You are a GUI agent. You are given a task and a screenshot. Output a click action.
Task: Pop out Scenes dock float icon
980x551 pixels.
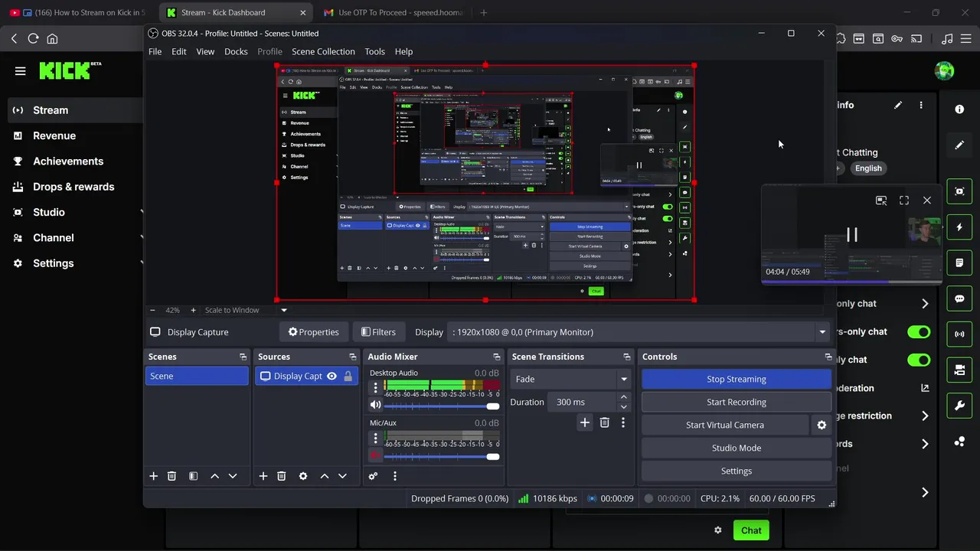coord(243,357)
